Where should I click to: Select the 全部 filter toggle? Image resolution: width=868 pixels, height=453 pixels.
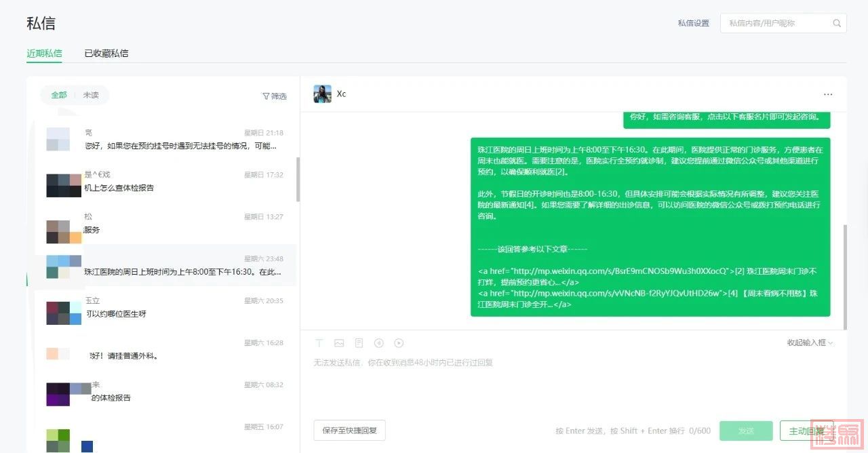click(59, 96)
